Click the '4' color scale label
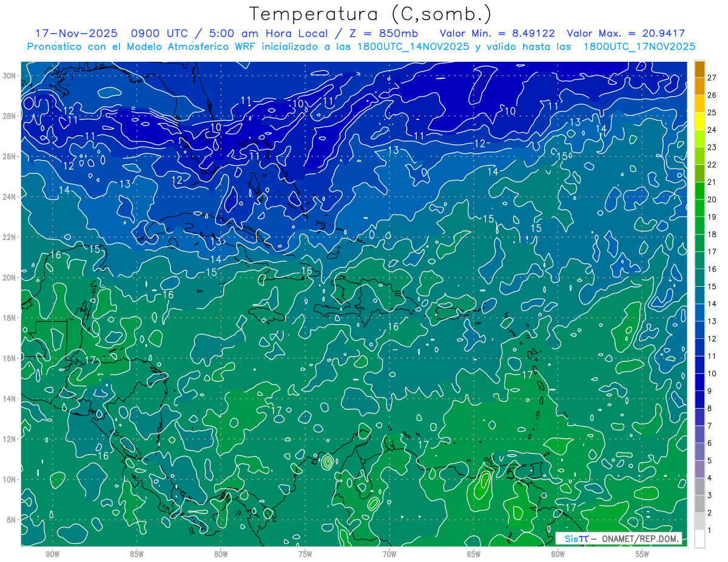Screen dimensions: 728x562 point(710,478)
